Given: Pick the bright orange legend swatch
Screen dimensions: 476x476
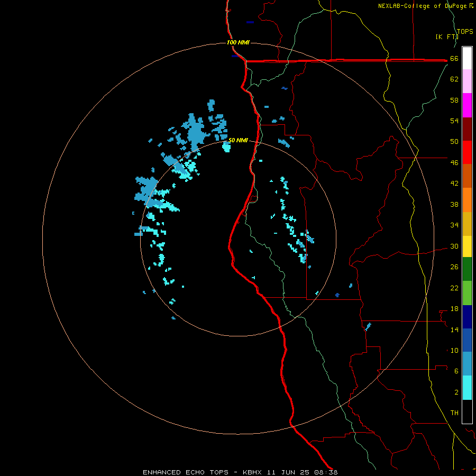Looking at the screenshot, I should [467, 200].
